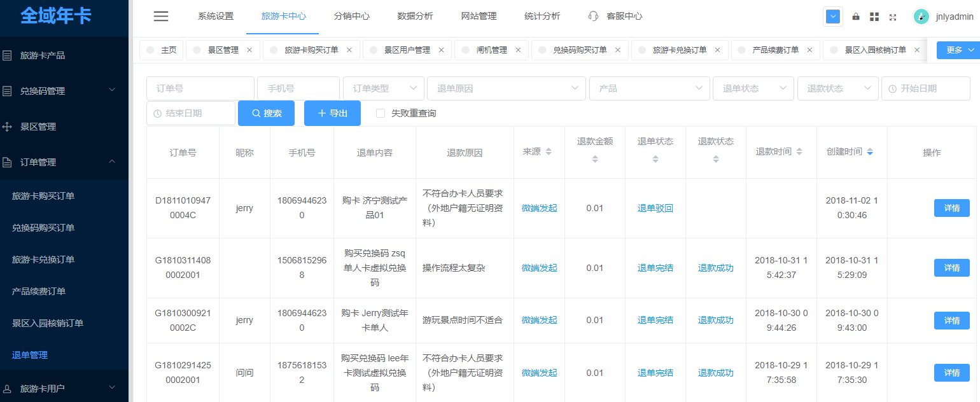Viewport: 980px width, 402px height.
Task: Open the 订单类型 dropdown
Action: tap(384, 88)
